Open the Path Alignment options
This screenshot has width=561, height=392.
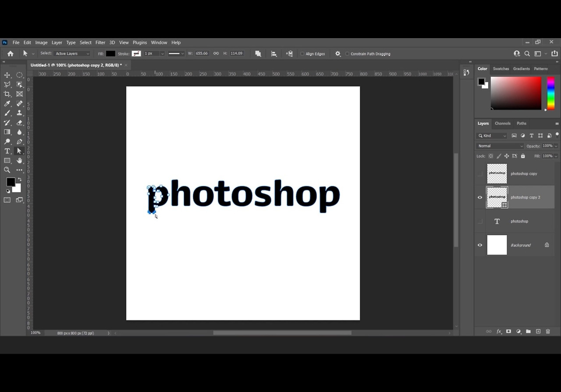coord(274,53)
